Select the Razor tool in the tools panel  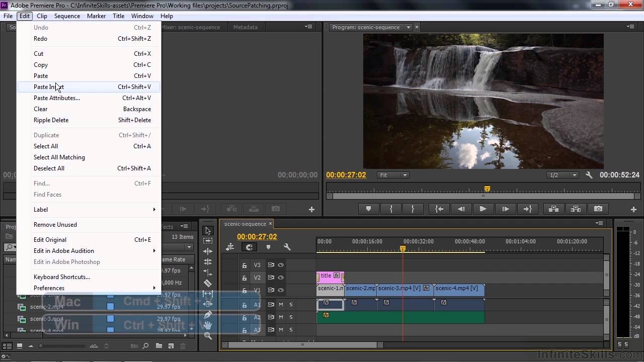click(x=208, y=283)
